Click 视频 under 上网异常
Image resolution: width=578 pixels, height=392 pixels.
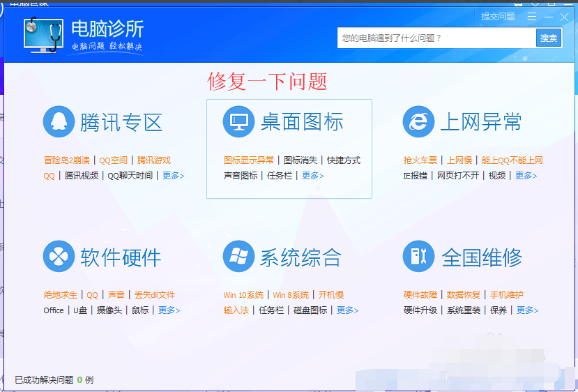coord(497,176)
